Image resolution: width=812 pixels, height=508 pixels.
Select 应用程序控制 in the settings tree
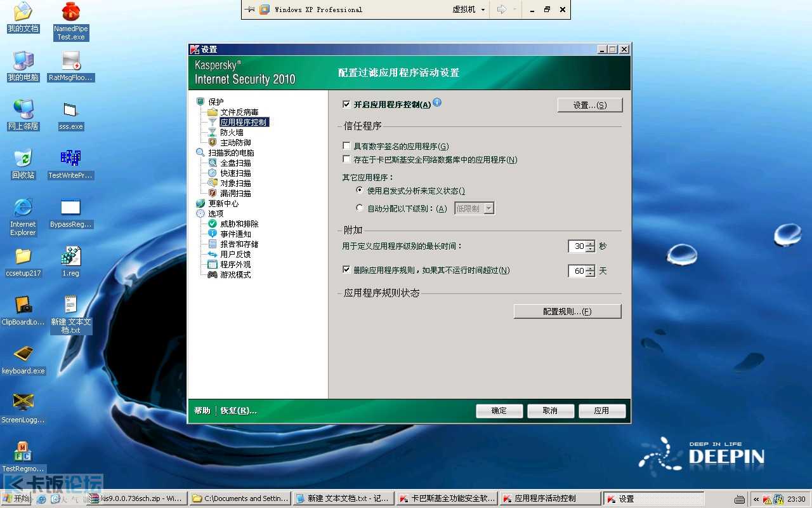[x=244, y=122]
